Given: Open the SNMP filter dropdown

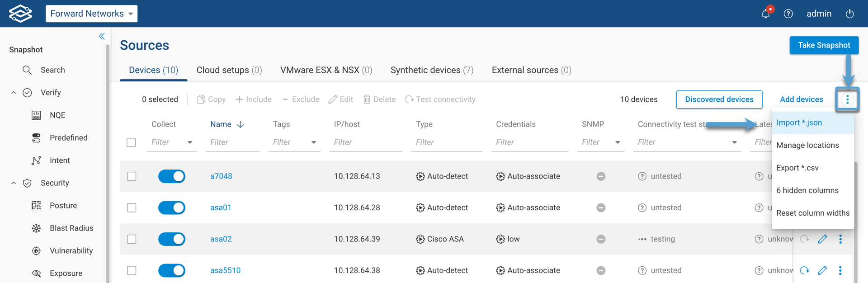Looking at the screenshot, I should tap(618, 142).
